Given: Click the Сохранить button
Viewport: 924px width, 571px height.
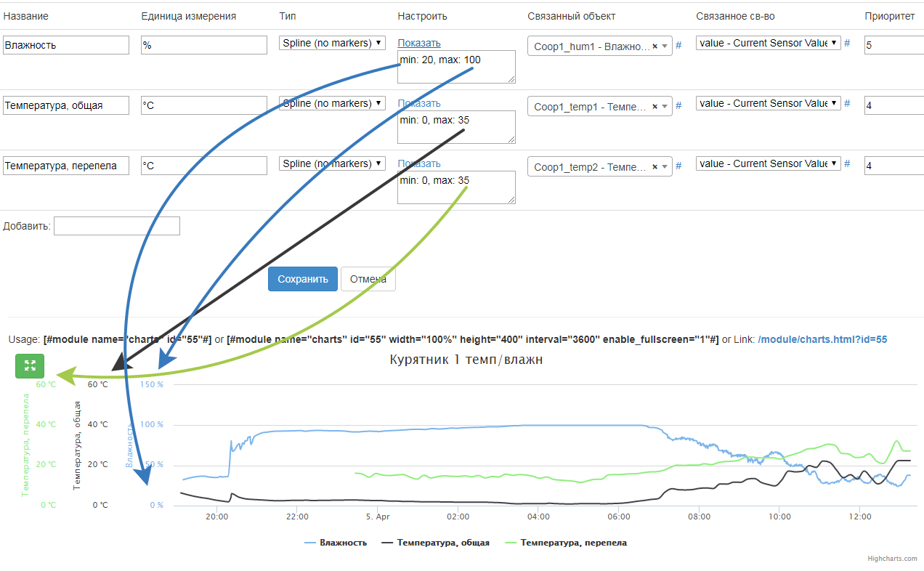Looking at the screenshot, I should pos(302,279).
